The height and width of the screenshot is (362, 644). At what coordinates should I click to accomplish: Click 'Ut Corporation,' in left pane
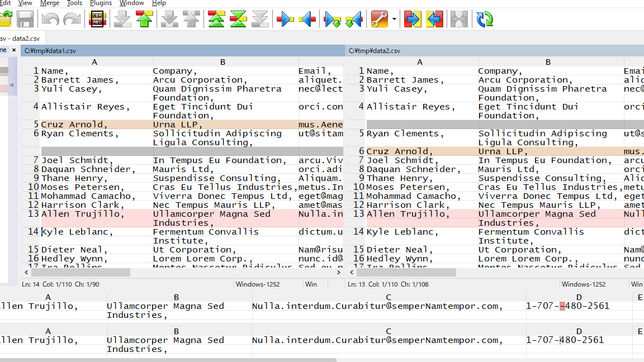[195, 250]
